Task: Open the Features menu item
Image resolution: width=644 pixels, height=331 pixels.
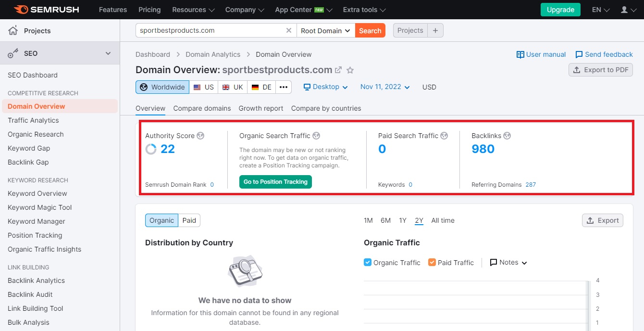Action: 112,10
